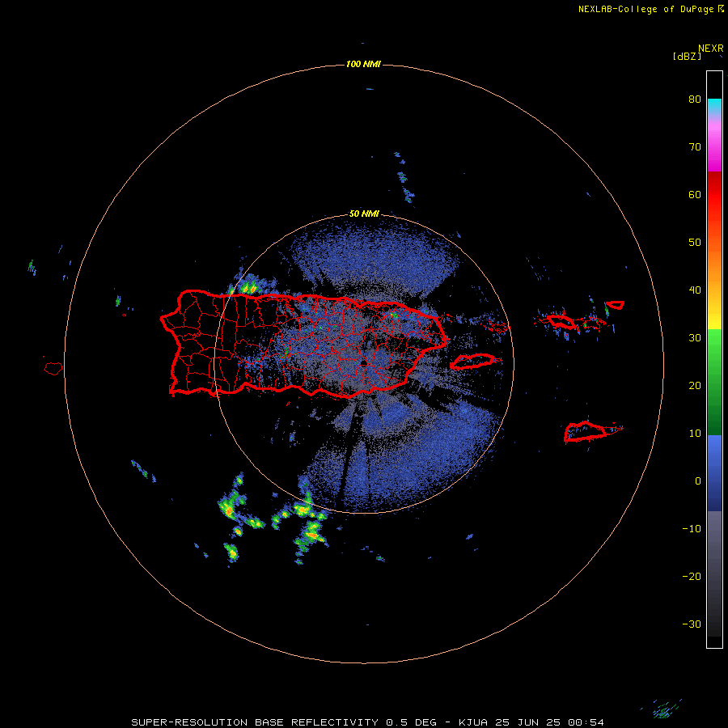Click the NEXR label above the color scale
The height and width of the screenshot is (728, 728).
(710, 48)
